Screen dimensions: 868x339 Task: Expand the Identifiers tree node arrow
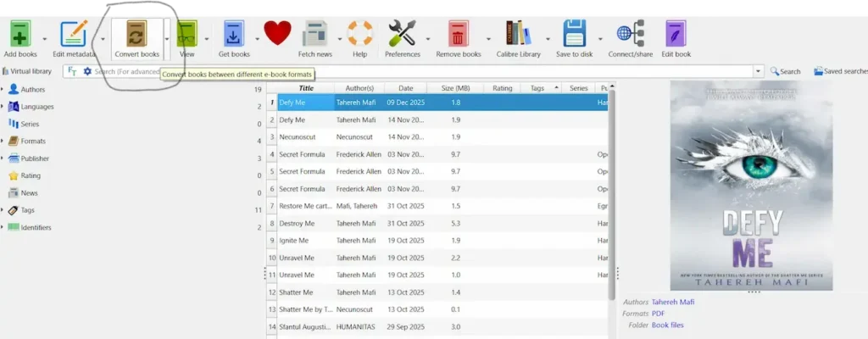tap(3, 228)
